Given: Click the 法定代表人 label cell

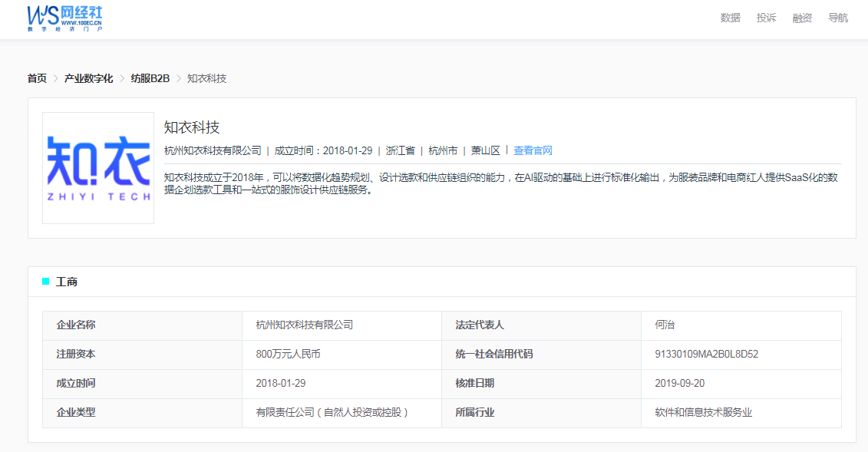Looking at the screenshot, I should coord(541,325).
